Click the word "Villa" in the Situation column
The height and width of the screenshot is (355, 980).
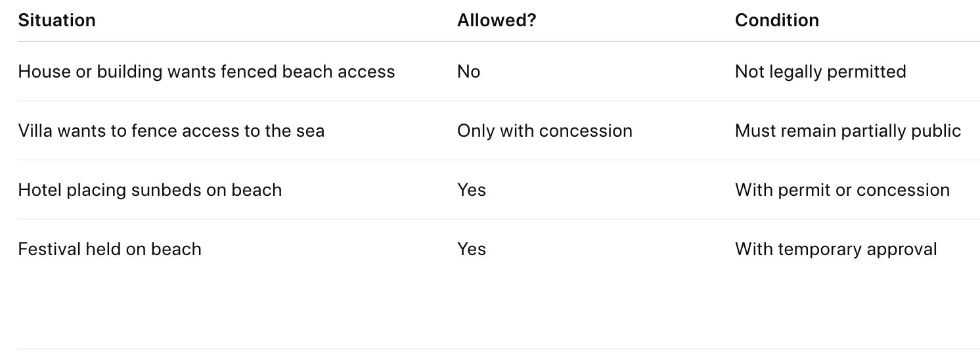pyautogui.click(x=33, y=131)
